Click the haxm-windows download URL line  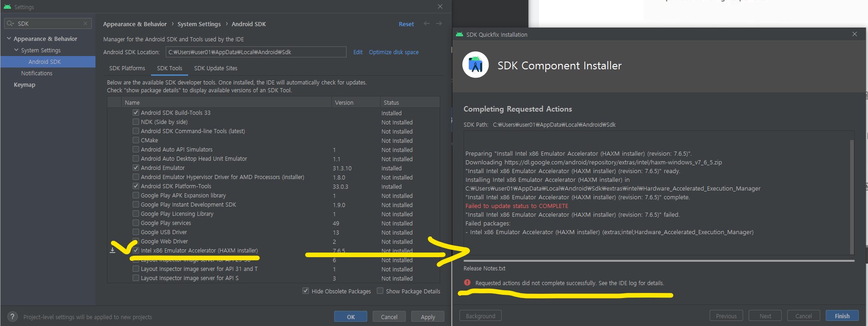coord(594,162)
